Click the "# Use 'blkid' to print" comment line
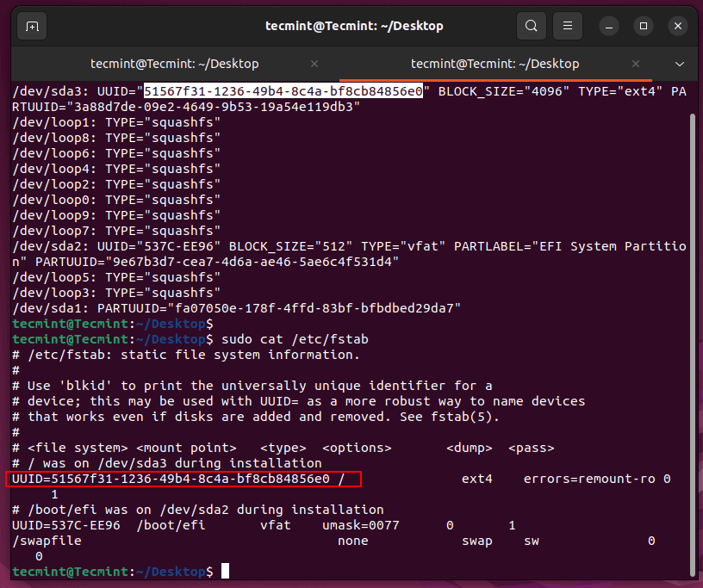 252,386
